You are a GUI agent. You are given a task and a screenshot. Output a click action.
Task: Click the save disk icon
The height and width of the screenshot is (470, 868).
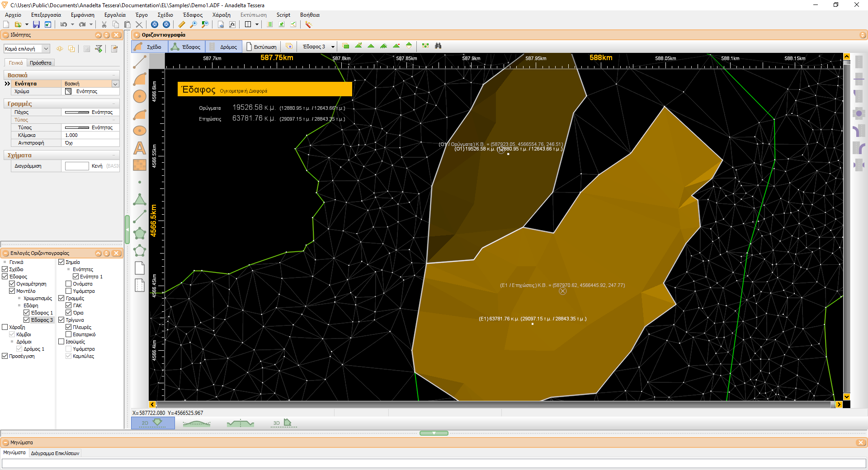pos(36,24)
